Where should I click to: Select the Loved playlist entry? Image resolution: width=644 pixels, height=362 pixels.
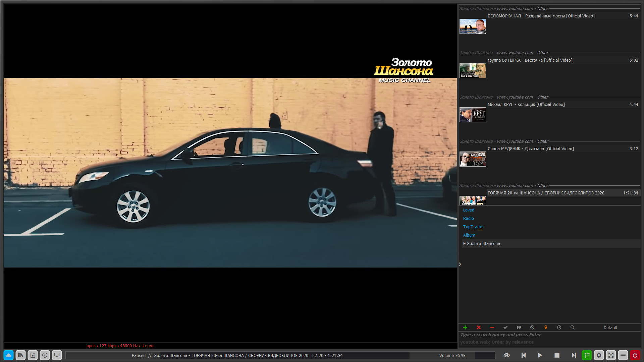(469, 210)
